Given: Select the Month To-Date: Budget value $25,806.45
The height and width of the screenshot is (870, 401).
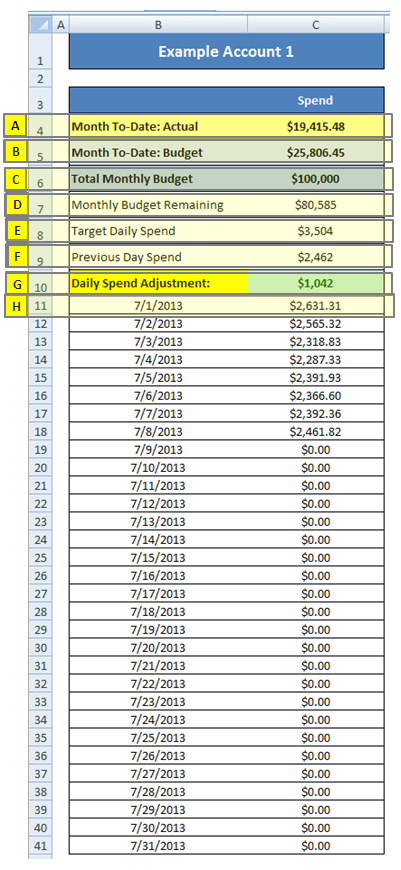Looking at the screenshot, I should coord(316,152).
